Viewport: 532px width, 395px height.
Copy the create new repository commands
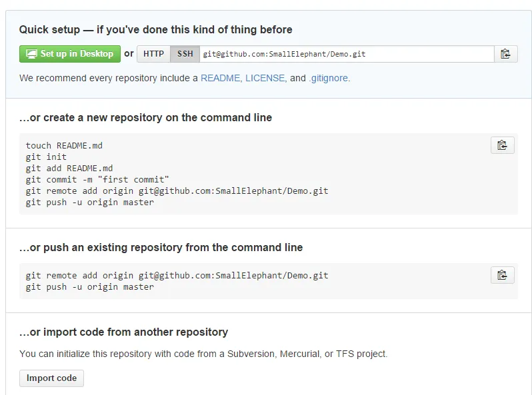pyautogui.click(x=502, y=145)
